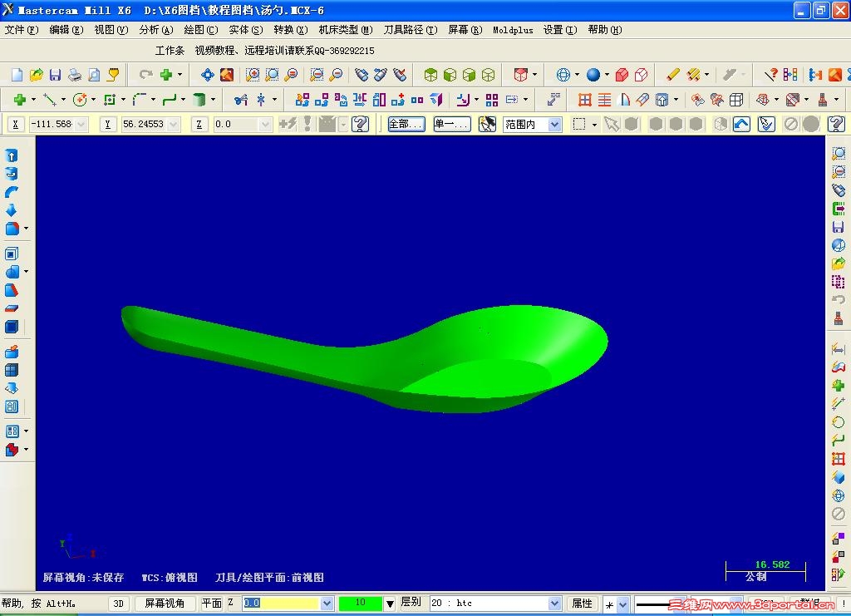
Task: Open the analyze question mark icon
Action: [x=770, y=75]
